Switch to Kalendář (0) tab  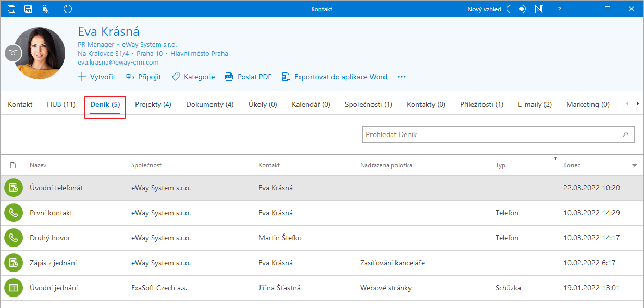tap(311, 104)
